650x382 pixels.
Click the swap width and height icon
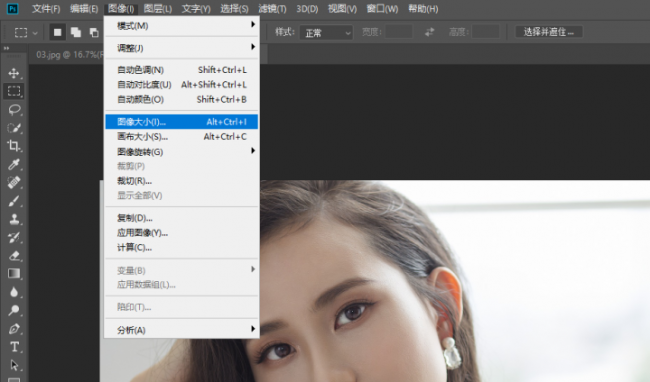coord(429,32)
